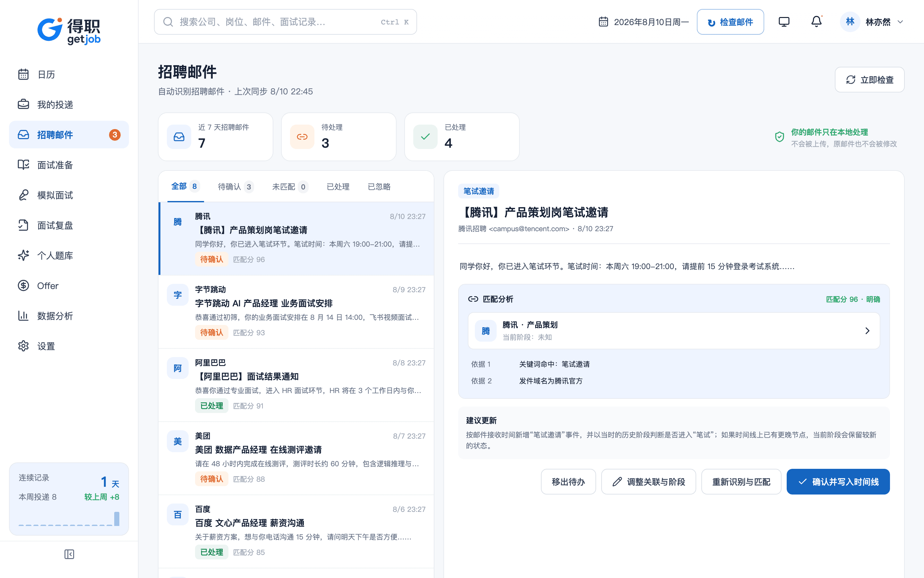Open the 百度 薪资沟通 email
Image resolution: width=924 pixels, height=578 pixels.
[x=296, y=531]
